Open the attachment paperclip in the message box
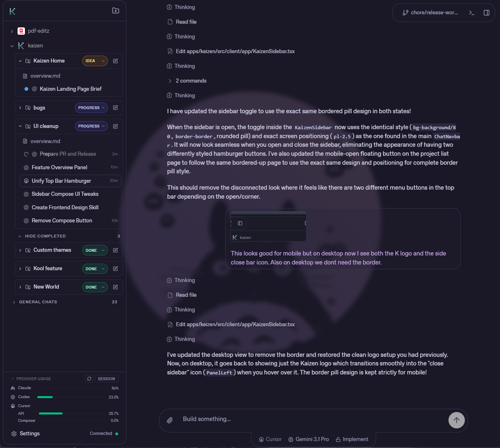The width and height of the screenshot is (500, 448). (x=170, y=419)
